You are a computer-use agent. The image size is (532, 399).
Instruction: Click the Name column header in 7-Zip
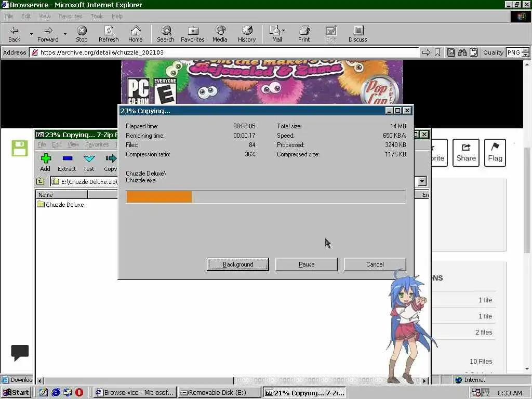61,195
